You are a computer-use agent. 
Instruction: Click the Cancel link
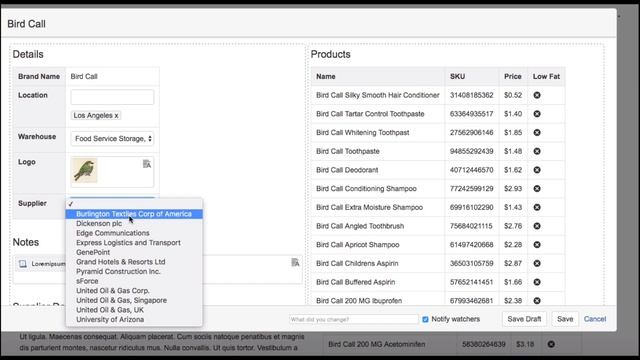595,319
